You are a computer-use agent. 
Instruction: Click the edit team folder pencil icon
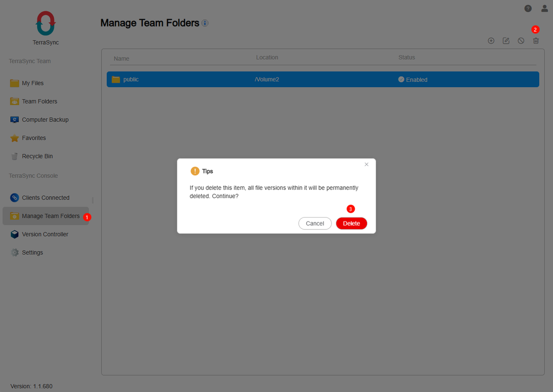pos(506,41)
